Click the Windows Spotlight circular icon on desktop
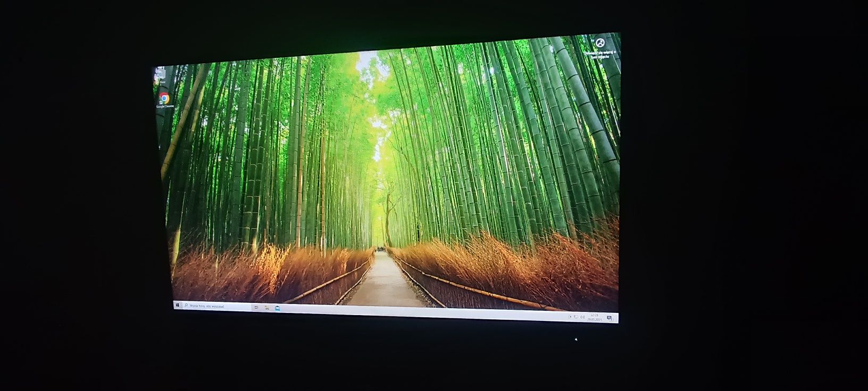Image resolution: width=868 pixels, height=391 pixels. pyautogui.click(x=600, y=42)
